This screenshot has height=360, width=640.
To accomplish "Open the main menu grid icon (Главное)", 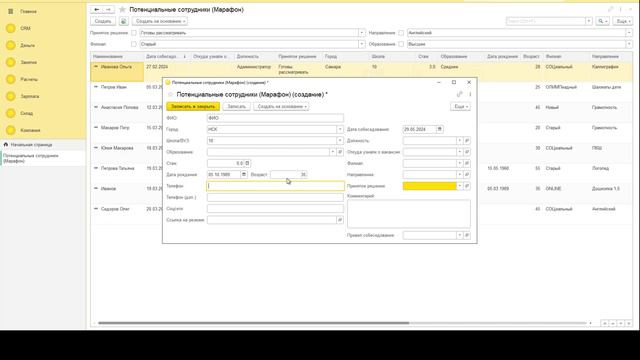I will [11, 11].
